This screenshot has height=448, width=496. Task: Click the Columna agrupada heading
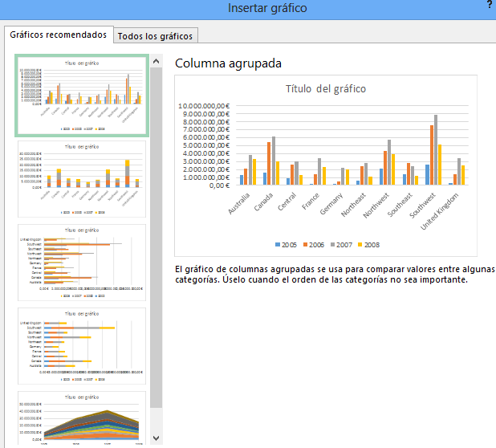point(228,63)
